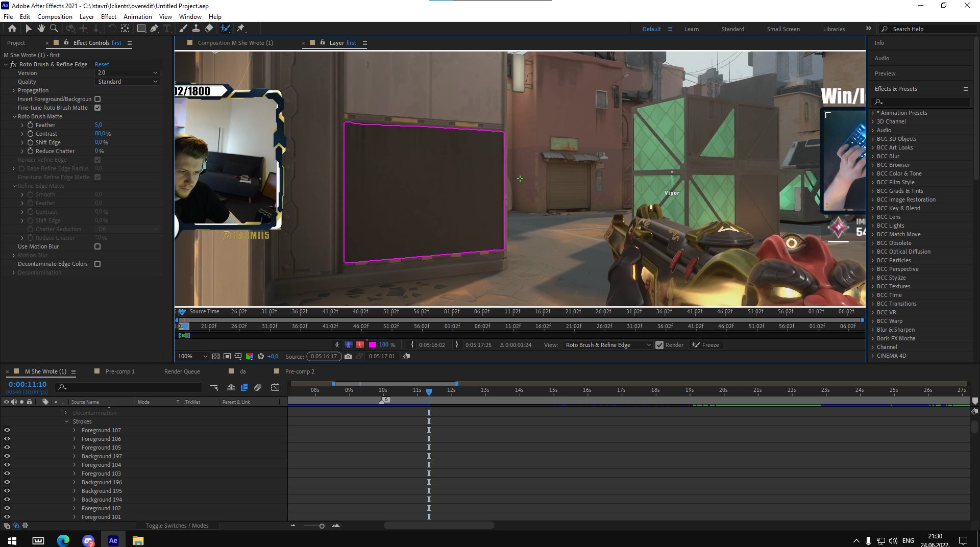980x547 pixels.
Task: Open the Composition menu
Action: (55, 17)
